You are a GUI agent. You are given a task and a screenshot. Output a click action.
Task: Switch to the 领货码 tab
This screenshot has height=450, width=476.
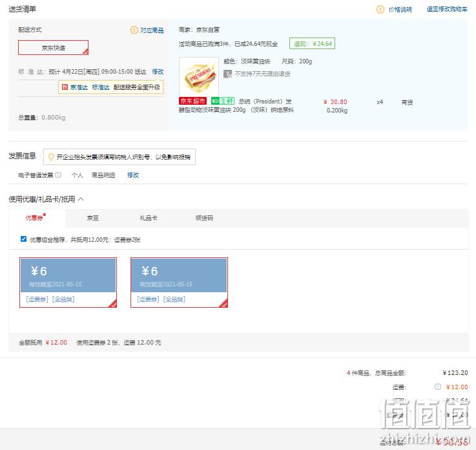click(204, 218)
